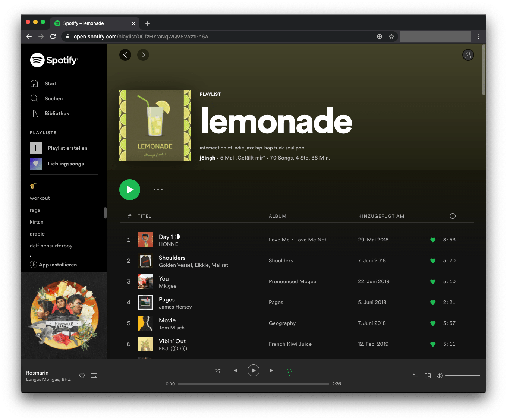Unlike the song You by Mk.gee

(x=433, y=282)
